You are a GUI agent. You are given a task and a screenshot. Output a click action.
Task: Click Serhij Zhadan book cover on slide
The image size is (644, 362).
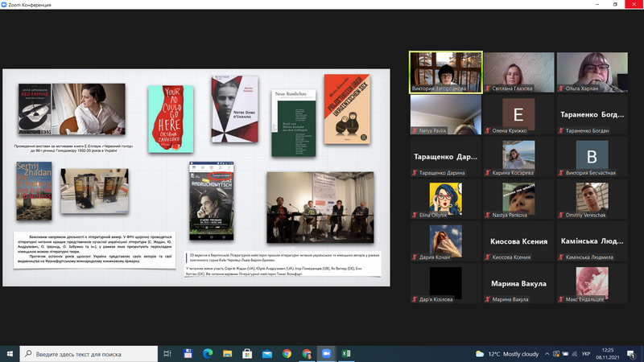(34, 191)
